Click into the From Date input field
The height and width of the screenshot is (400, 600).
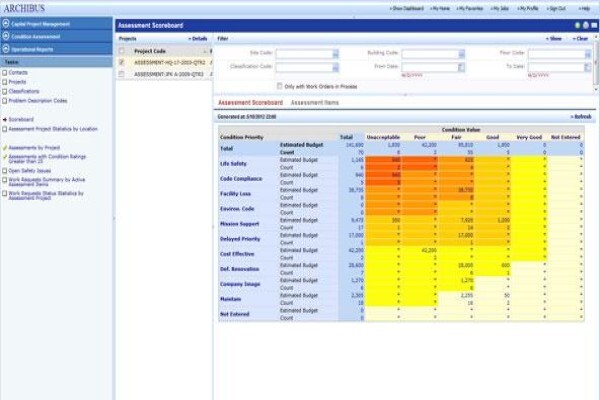[430, 67]
